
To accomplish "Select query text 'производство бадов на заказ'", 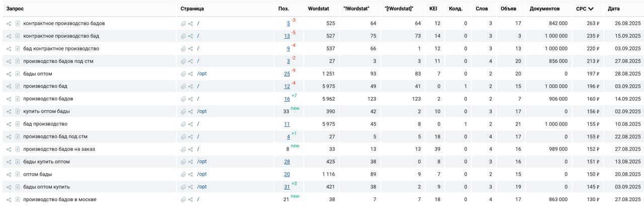I will [59, 149].
